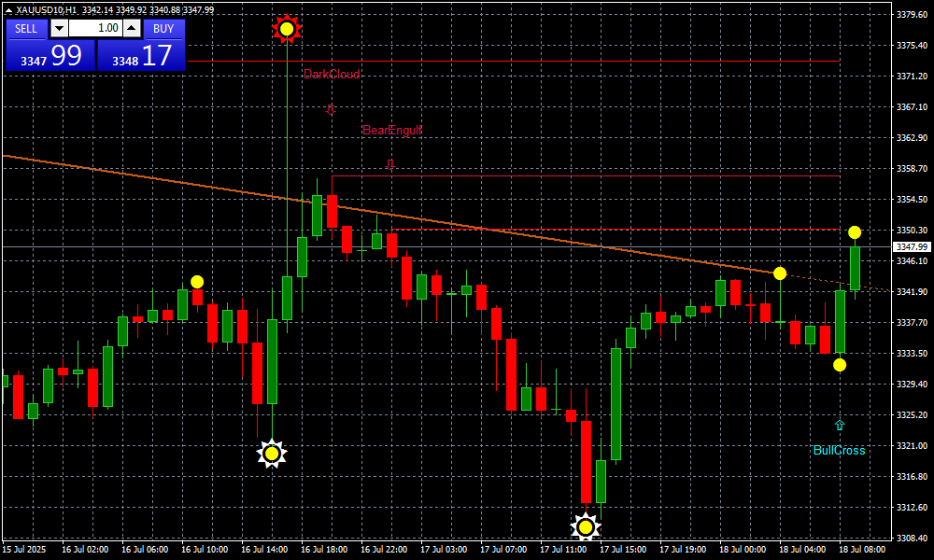The width and height of the screenshot is (934, 560).
Task: Click the yellow dot near 16 Jul 10:00
Action: coord(197,281)
